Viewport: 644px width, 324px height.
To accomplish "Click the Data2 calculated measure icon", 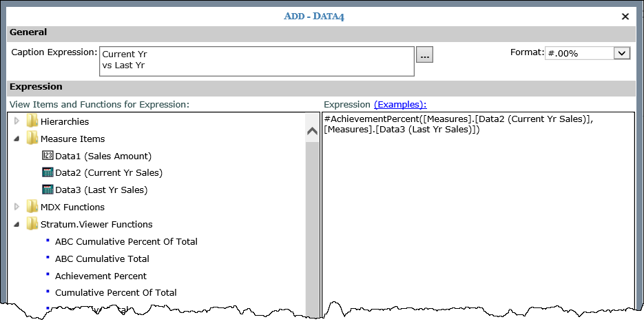I will click(x=48, y=173).
